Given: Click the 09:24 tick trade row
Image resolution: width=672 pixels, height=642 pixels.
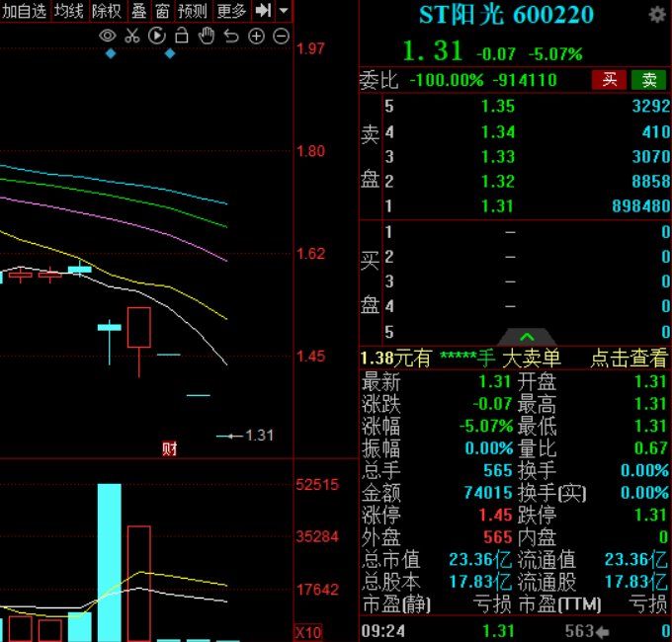Looking at the screenshot, I should [x=515, y=631].
